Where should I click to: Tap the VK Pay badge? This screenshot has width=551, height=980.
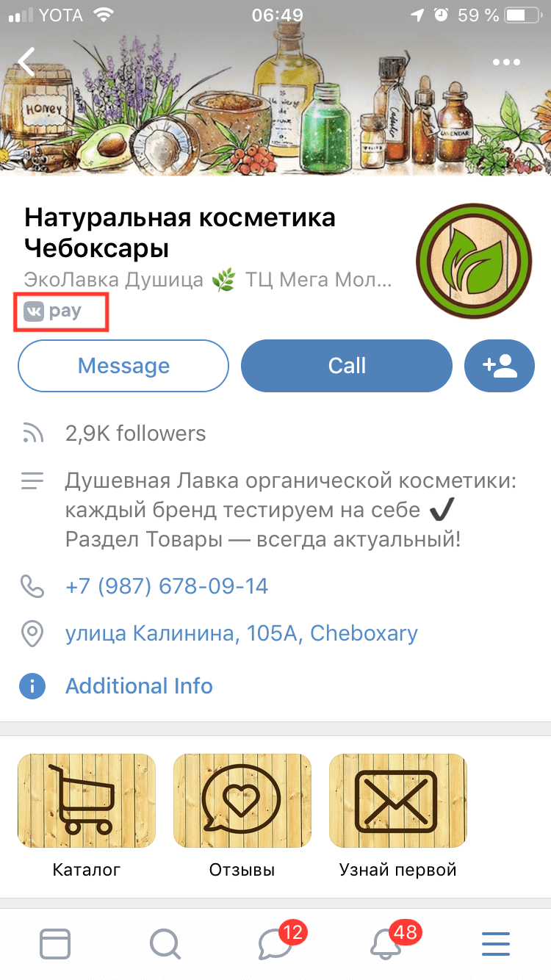pos(53,311)
